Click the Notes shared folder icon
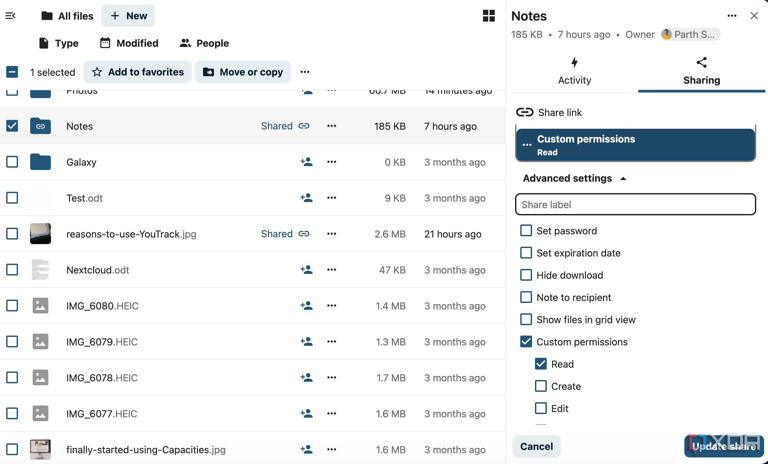 point(40,126)
